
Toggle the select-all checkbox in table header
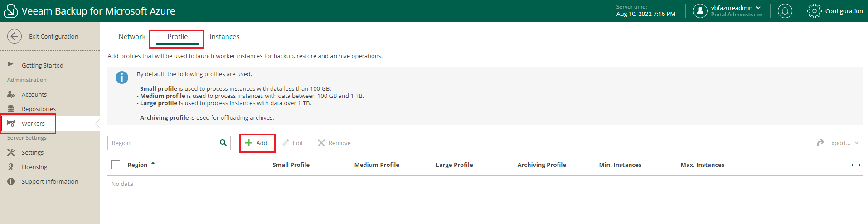116,165
